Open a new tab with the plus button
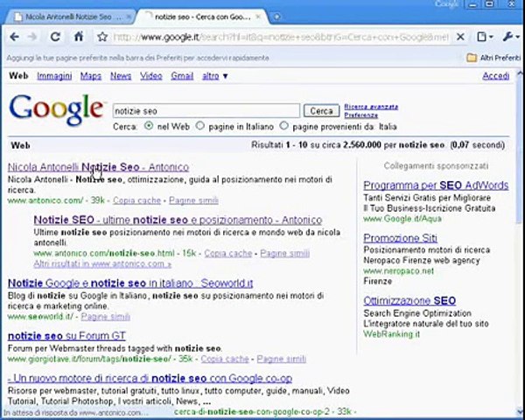Image resolution: width=525 pixels, height=420 pixels. [276, 17]
